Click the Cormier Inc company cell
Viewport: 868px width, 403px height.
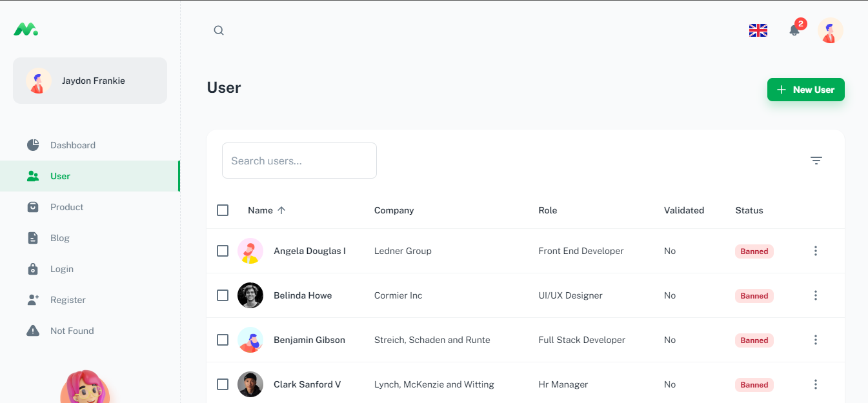[x=398, y=295]
